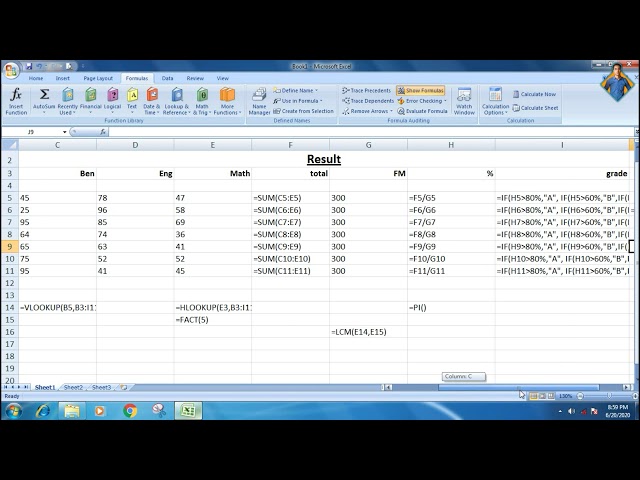The image size is (640, 480).
Task: Switch to Normal view in status bar
Action: click(x=533, y=396)
